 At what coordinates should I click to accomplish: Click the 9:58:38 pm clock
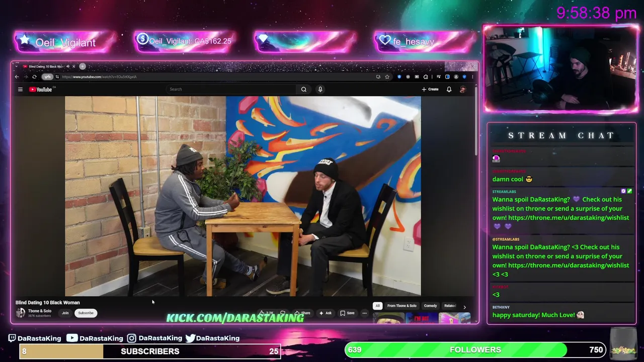pos(597,14)
